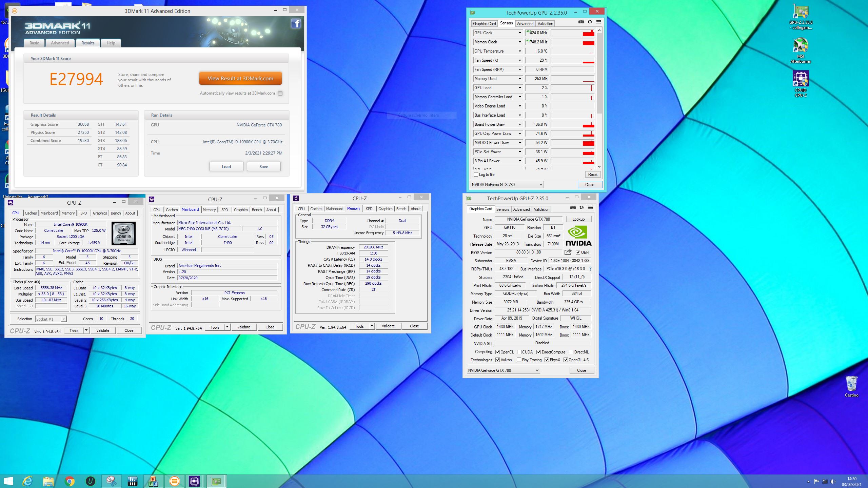Viewport: 868px width, 488px height.
Task: Click the GPU-Z green card taskbar icon
Action: [x=216, y=481]
